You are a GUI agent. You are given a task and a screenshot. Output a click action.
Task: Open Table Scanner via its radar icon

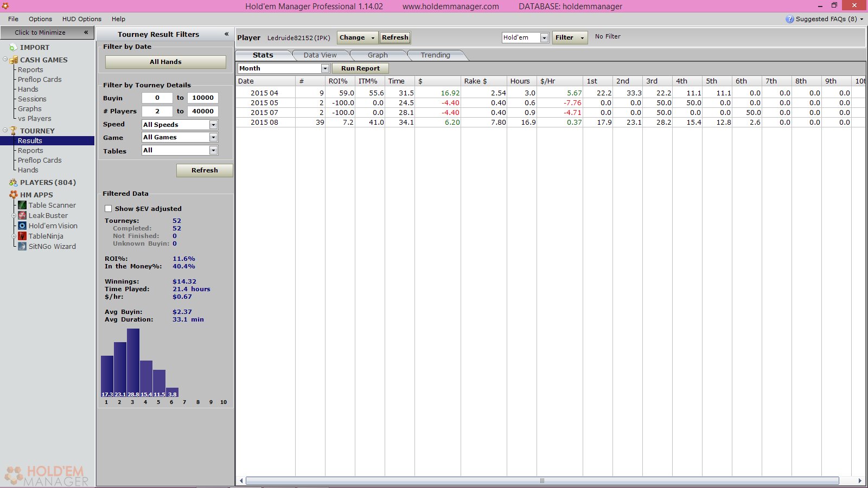(22, 205)
